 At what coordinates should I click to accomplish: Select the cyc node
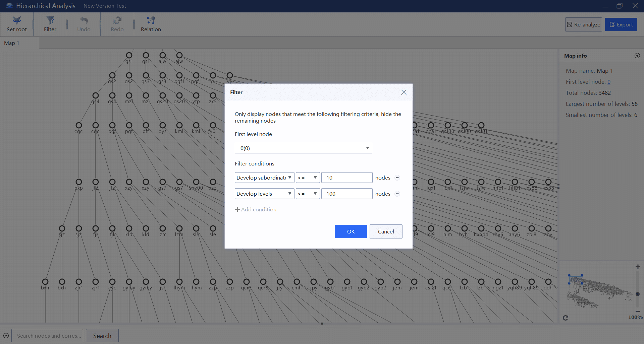pyautogui.click(x=112, y=282)
